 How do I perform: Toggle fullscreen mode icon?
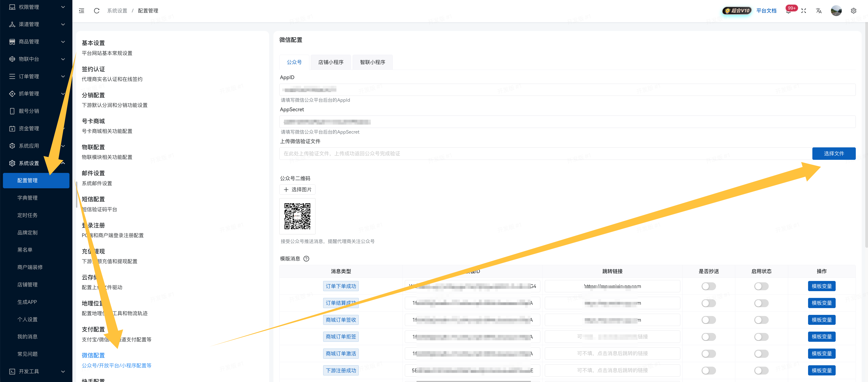804,11
